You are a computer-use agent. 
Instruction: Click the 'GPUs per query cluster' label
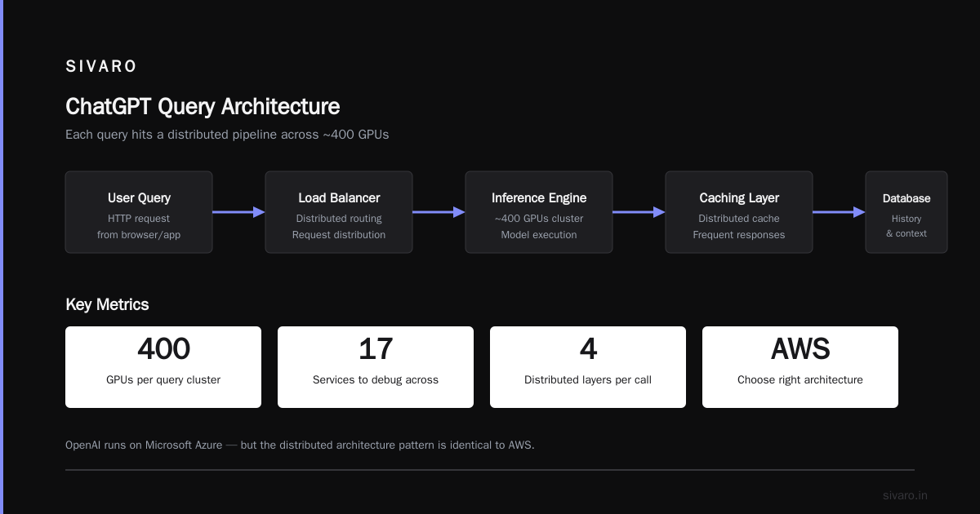pos(163,379)
